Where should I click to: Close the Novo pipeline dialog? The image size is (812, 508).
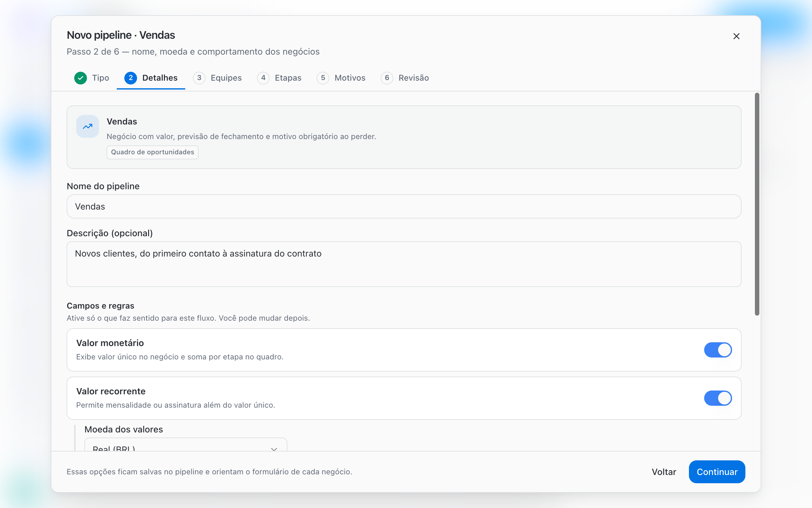[x=736, y=36]
